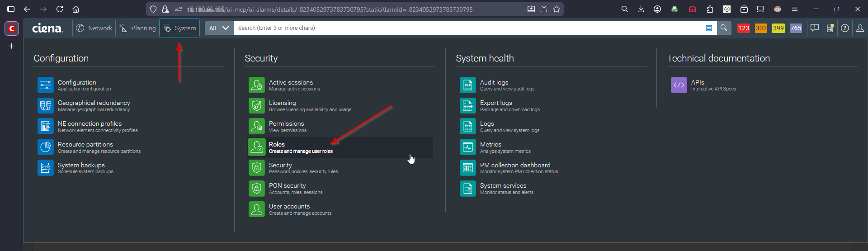The width and height of the screenshot is (868, 251).
Task: Expand the All search filter dropdown
Action: tap(219, 28)
